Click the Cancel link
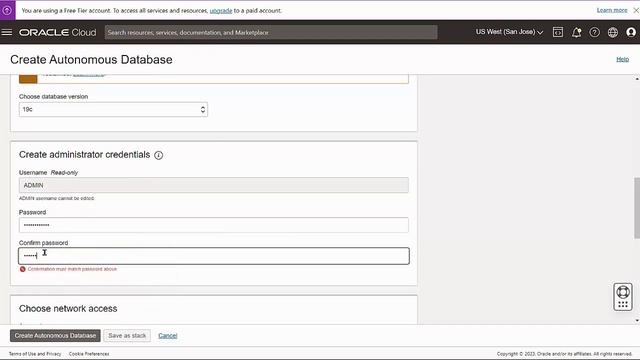Image resolution: width=640 pixels, height=360 pixels. coord(168,336)
